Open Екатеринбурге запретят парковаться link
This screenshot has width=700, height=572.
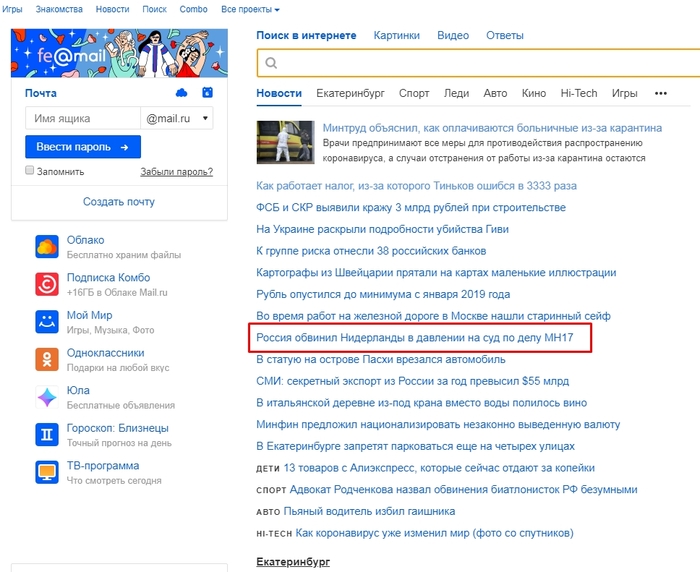[x=415, y=447]
